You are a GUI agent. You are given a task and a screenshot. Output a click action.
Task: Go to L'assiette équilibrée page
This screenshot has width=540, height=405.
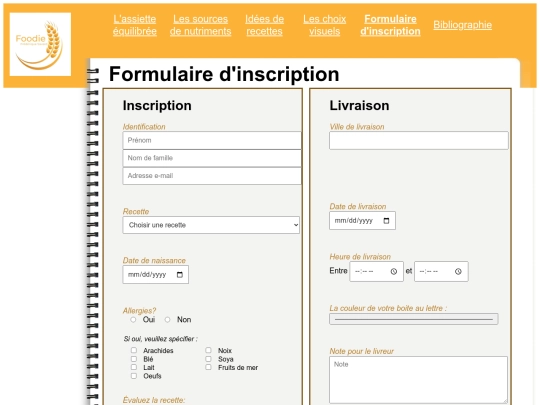coord(135,25)
